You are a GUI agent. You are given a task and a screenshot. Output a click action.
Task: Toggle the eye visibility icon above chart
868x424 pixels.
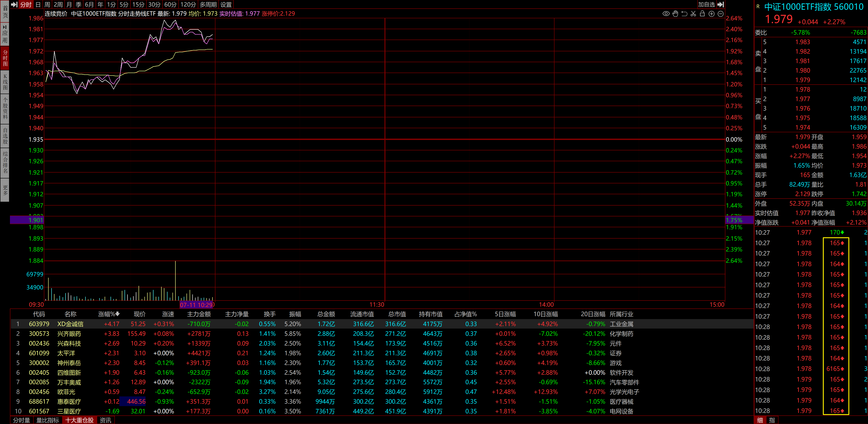[x=666, y=14]
